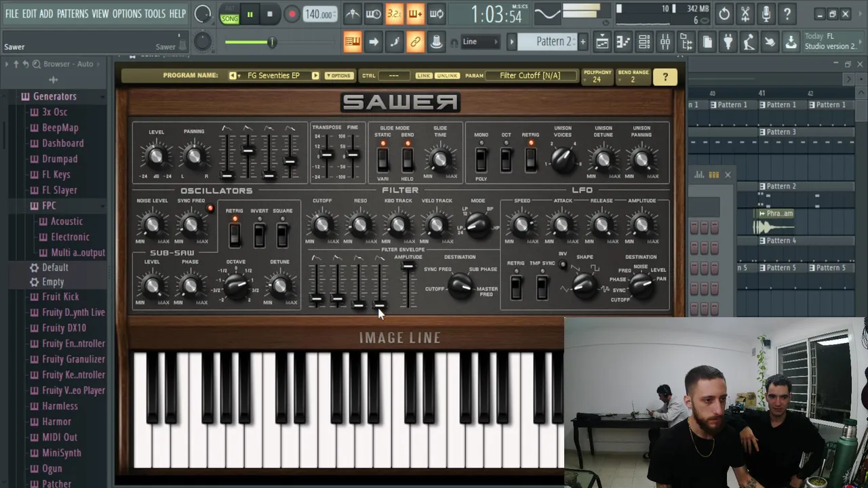The height and width of the screenshot is (488, 868).
Task: Flip the LFO Tmp Sync switch
Action: pos(542,287)
